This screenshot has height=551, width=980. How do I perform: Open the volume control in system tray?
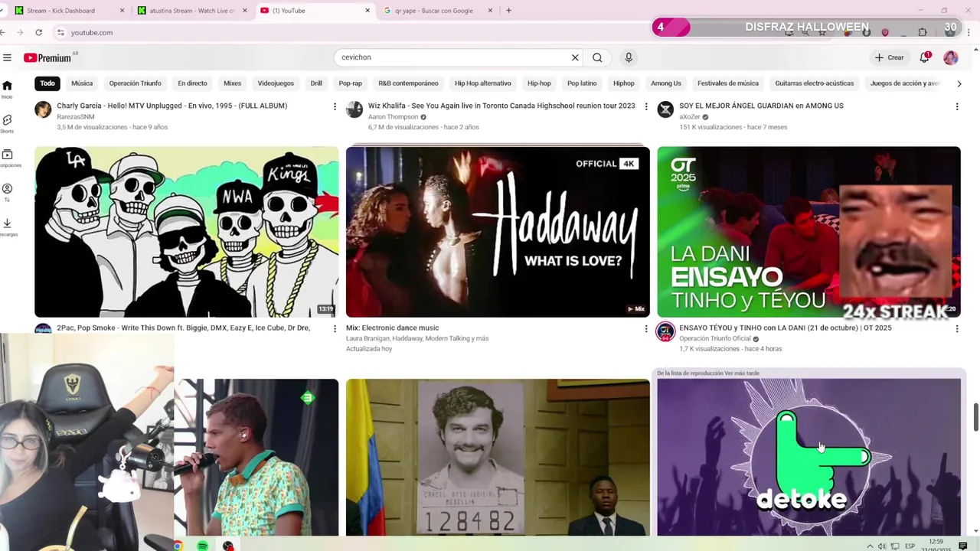(x=882, y=546)
